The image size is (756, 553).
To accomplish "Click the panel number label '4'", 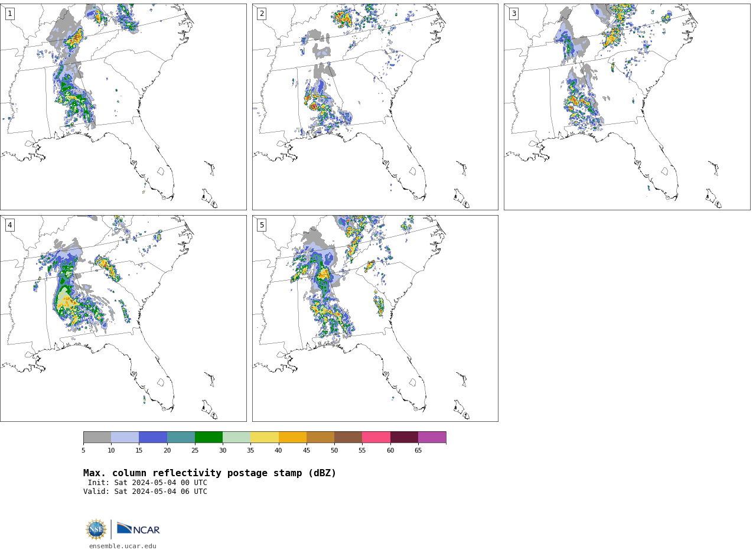I will coord(9,225).
